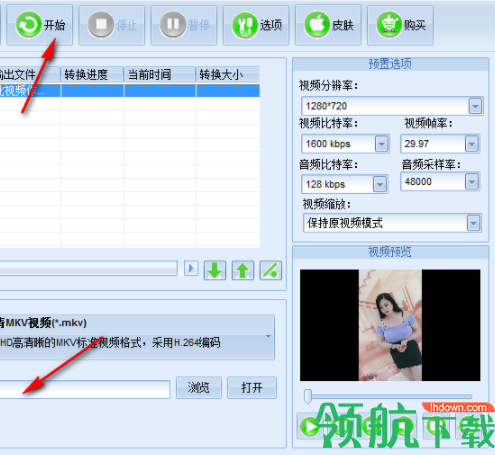Open the 皮肤 skin toolbar button

click(x=328, y=25)
